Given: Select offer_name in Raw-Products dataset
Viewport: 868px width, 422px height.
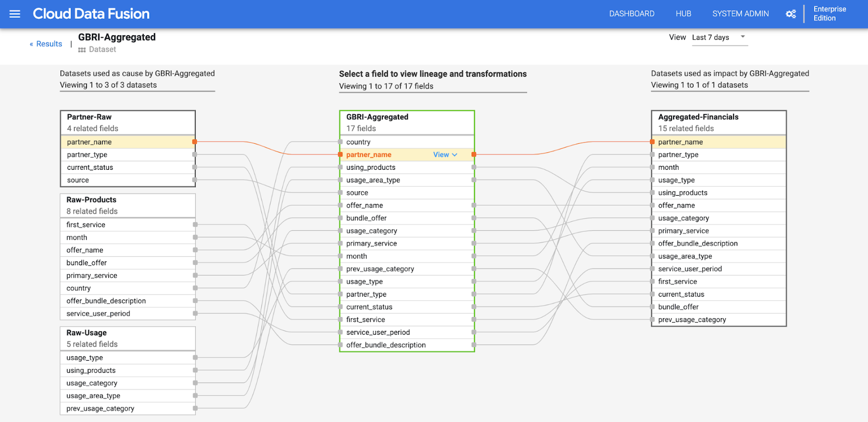Looking at the screenshot, I should click(x=128, y=250).
